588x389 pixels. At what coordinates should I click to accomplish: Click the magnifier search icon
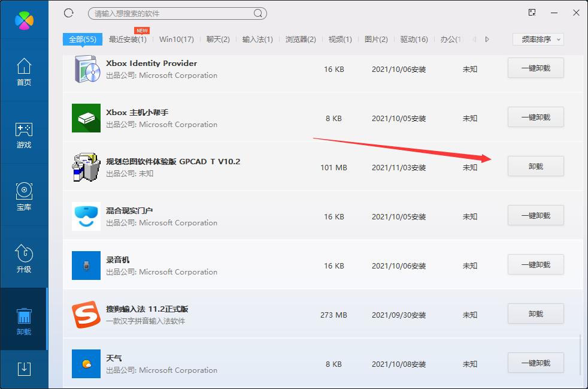(x=257, y=14)
